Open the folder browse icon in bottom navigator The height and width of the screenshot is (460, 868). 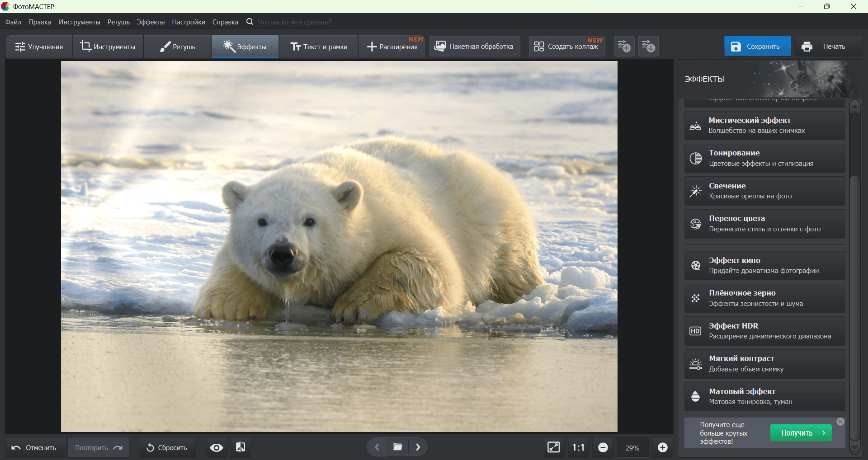click(x=397, y=447)
